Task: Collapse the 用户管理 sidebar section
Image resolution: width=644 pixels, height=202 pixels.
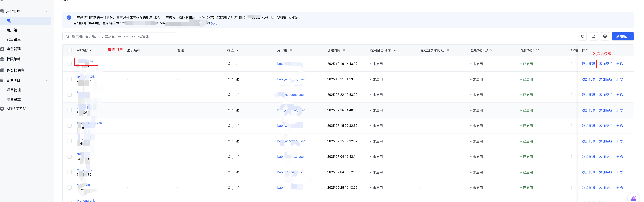Action: click(46, 12)
